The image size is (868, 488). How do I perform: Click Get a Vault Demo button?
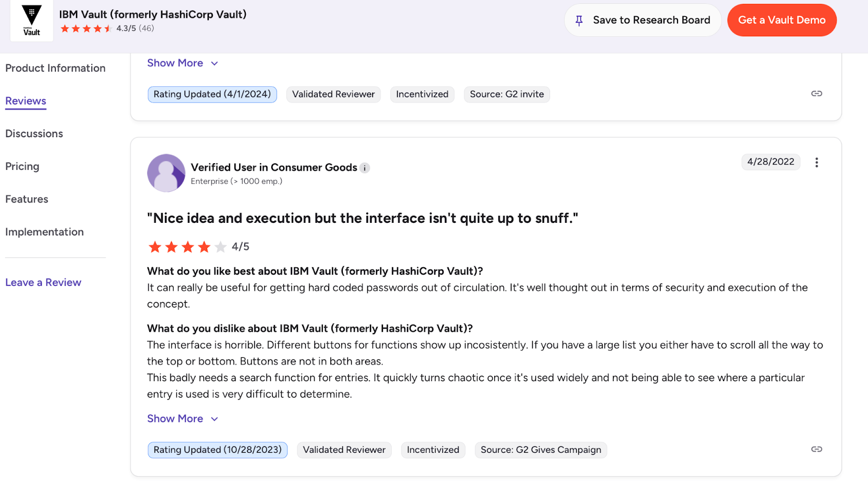tap(782, 20)
